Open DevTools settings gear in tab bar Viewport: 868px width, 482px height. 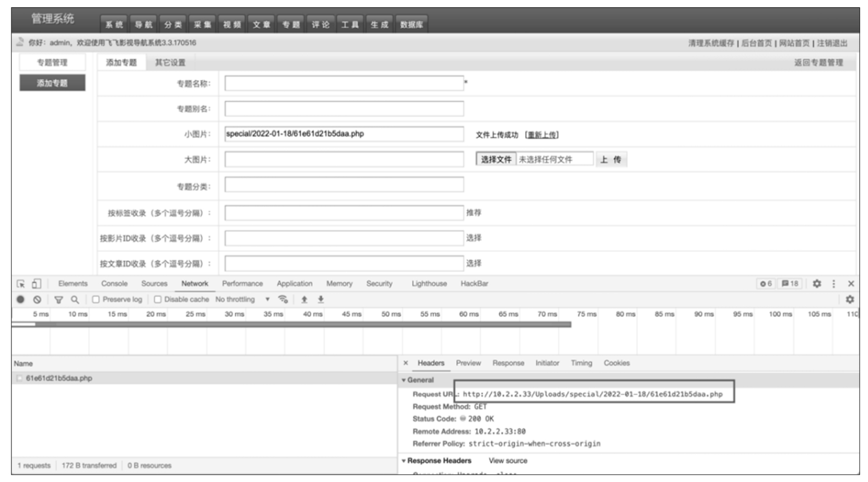tap(816, 284)
